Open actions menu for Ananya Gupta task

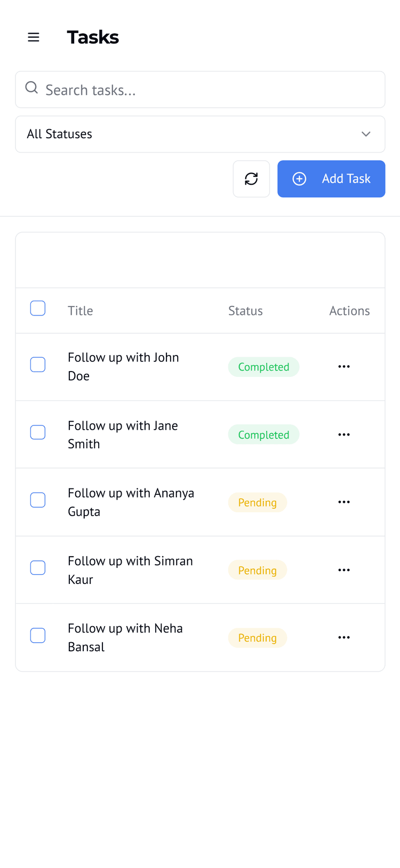click(x=344, y=502)
